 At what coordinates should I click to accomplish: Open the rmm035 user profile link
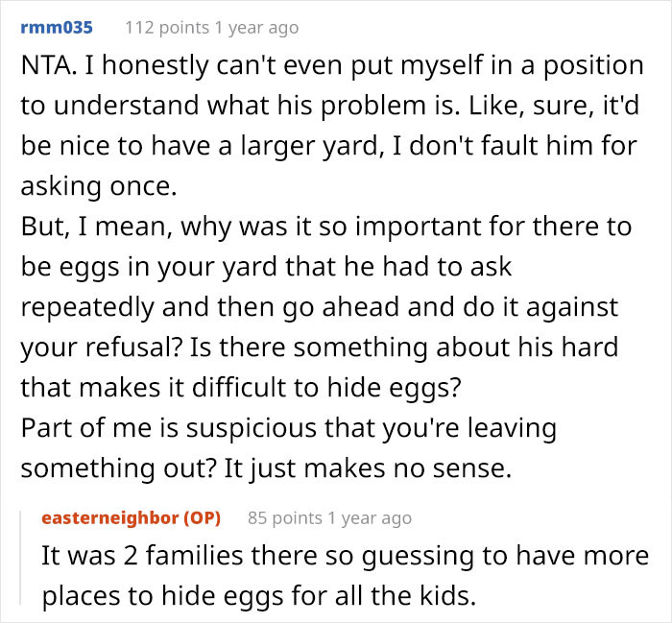pos(57,28)
